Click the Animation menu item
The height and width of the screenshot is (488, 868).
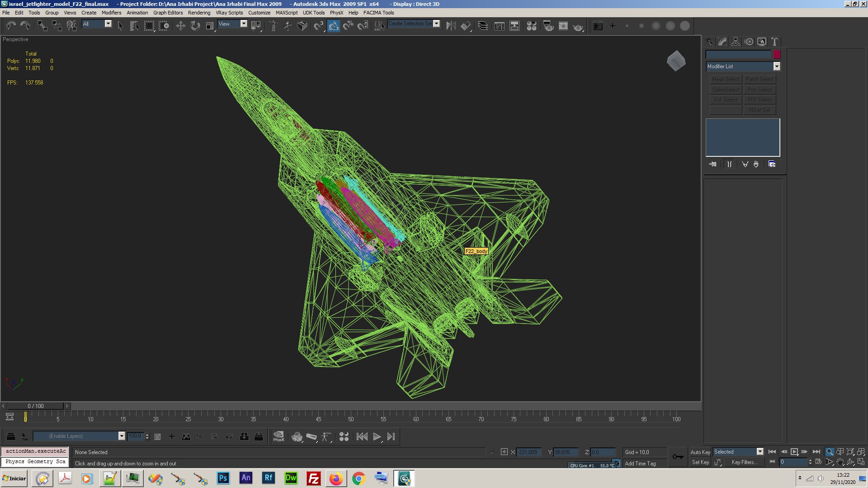tap(136, 13)
